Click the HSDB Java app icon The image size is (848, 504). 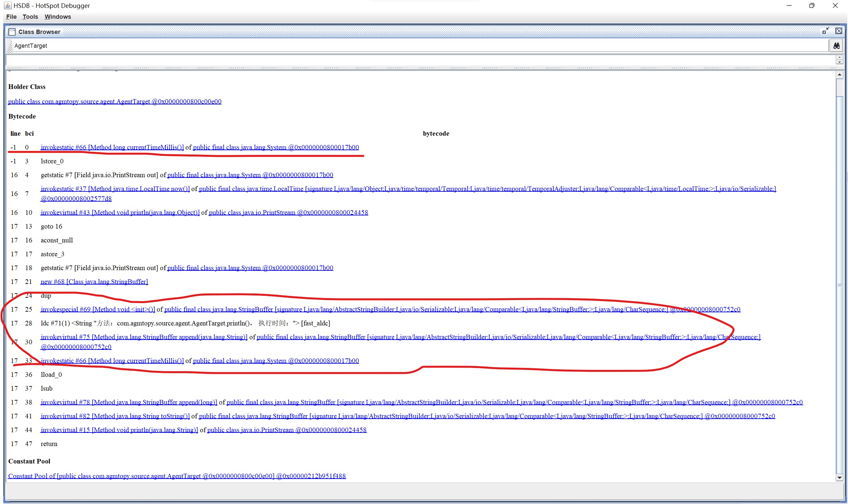click(x=8, y=5)
